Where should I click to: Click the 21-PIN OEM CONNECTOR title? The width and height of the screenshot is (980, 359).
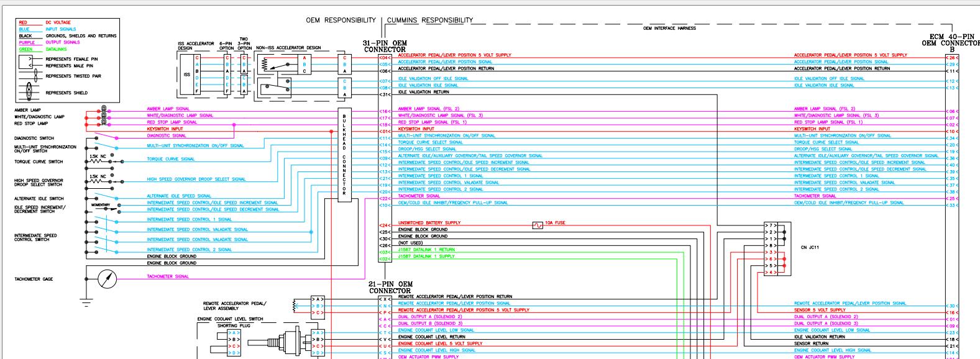390,287
